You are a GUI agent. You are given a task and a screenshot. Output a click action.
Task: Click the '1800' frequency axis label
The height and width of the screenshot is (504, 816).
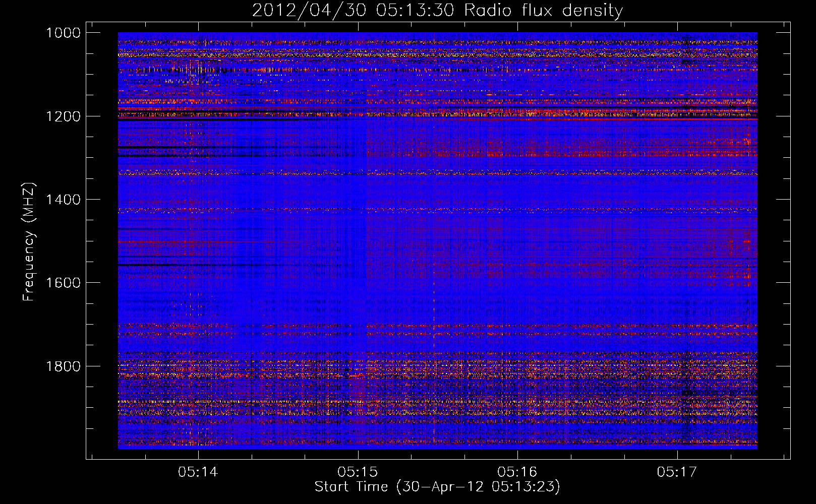(63, 366)
